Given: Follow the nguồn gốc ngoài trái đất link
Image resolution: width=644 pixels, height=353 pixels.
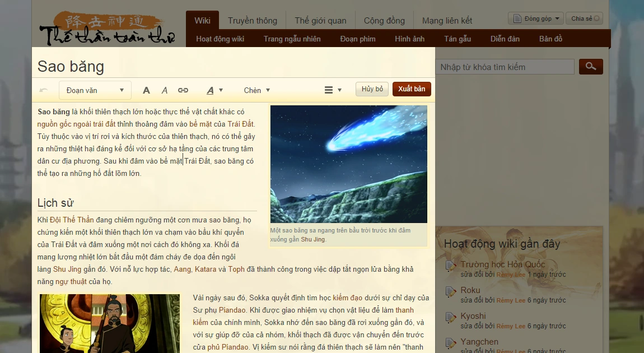Looking at the screenshot, I should coord(76,124).
